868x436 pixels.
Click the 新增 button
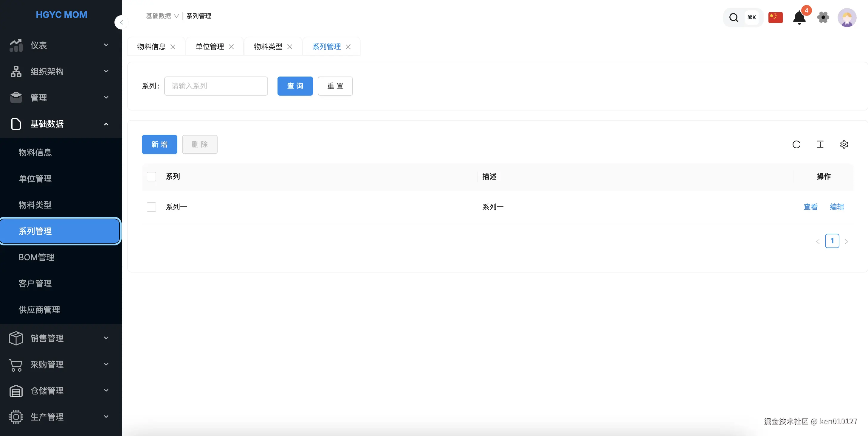point(159,144)
